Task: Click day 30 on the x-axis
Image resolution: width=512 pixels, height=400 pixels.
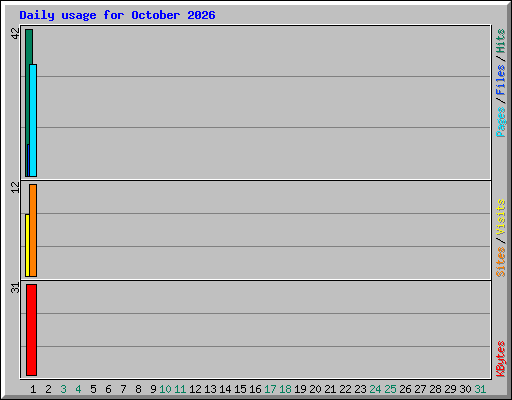Action: pos(465,389)
